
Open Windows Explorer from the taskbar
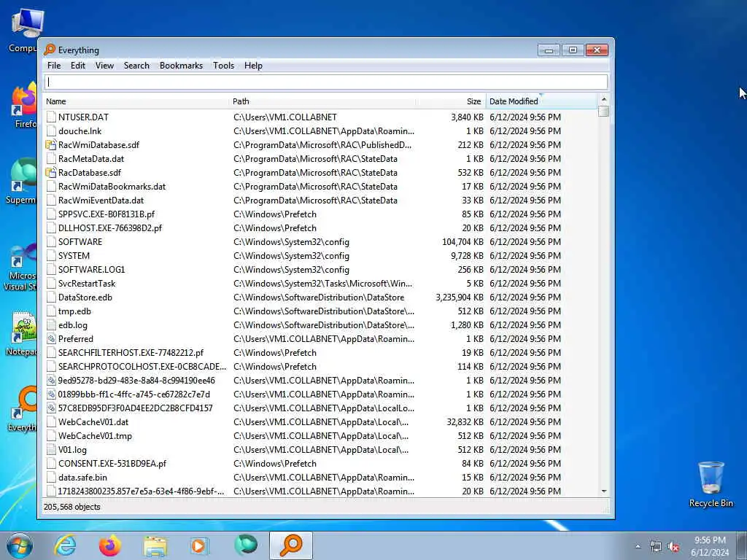[155, 545]
